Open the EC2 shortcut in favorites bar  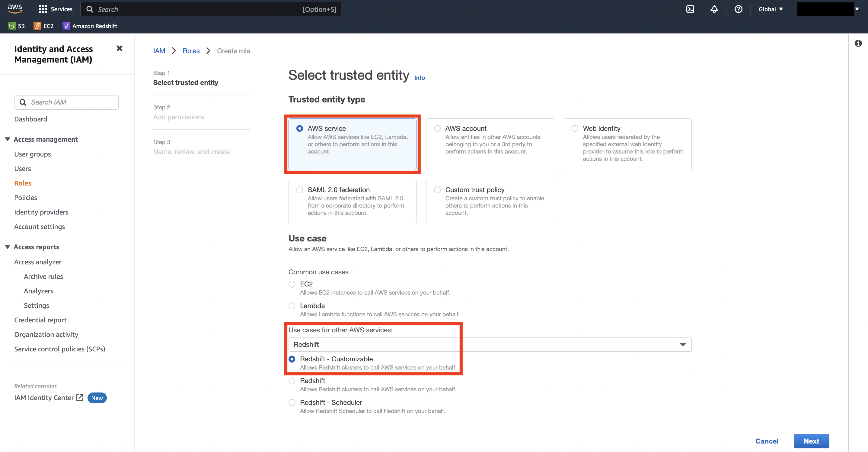click(x=44, y=26)
